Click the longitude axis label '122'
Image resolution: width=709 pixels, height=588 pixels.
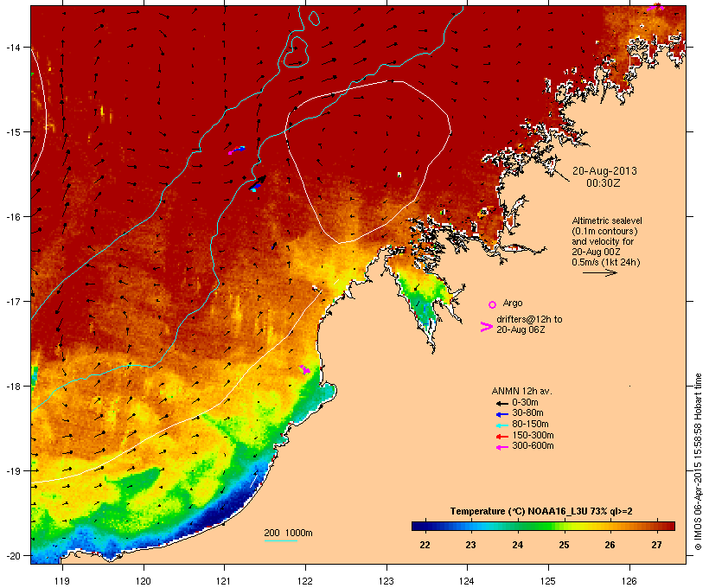point(305,581)
